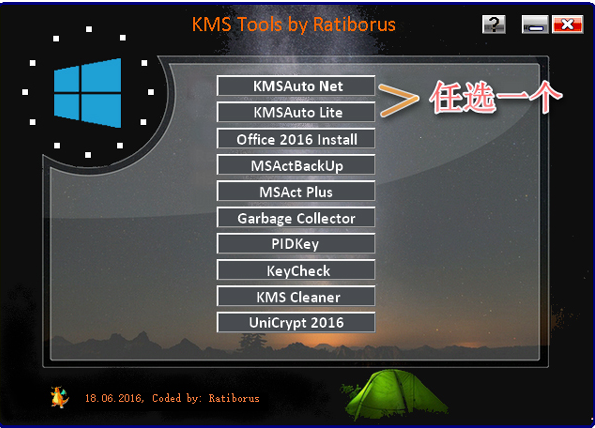Start Office 2016 Install

[x=296, y=138]
